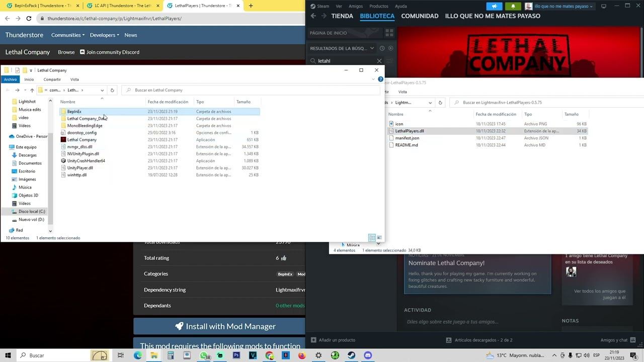
Task: Go back in Steam navigation
Action: [x=313, y=16]
